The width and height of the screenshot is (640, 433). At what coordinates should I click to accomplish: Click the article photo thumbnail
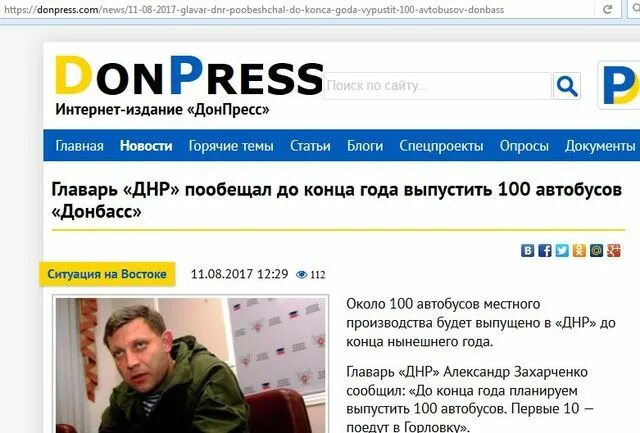(x=191, y=364)
